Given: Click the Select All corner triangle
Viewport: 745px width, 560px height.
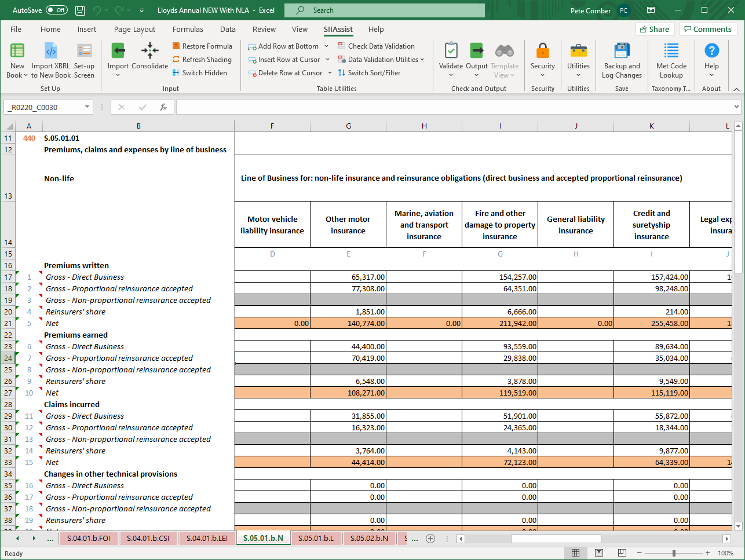Looking at the screenshot, I should pos(9,126).
